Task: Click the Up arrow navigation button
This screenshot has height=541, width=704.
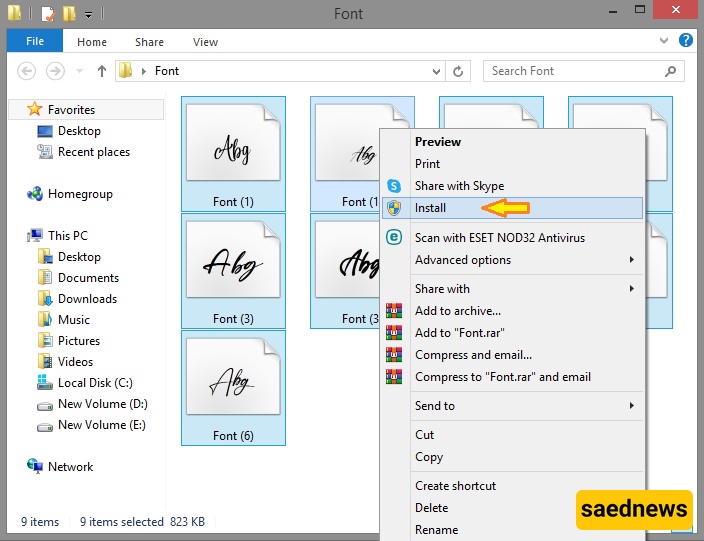Action: 101,71
